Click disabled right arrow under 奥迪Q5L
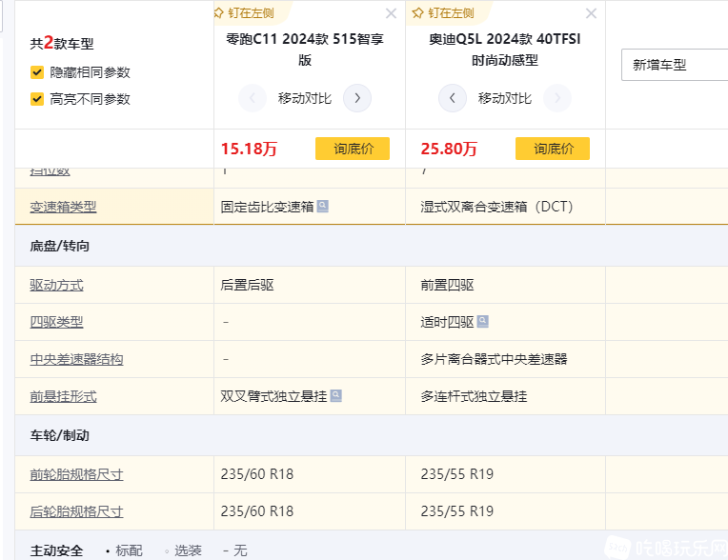The height and width of the screenshot is (560, 728). (557, 98)
